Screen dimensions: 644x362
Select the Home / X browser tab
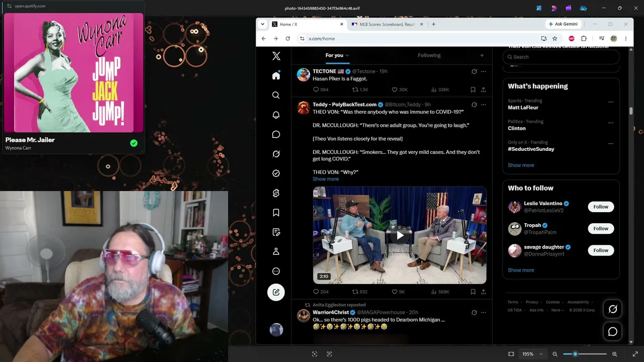point(307,24)
